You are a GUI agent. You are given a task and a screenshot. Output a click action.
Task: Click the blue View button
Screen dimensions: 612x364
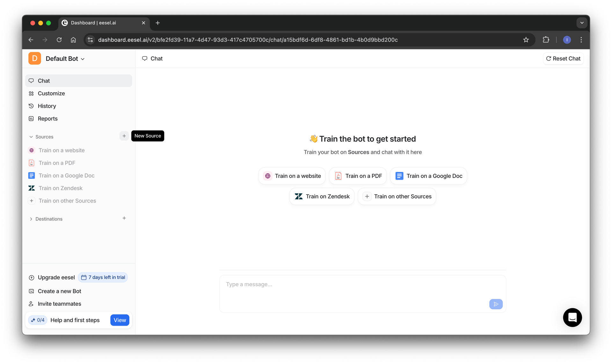pyautogui.click(x=120, y=320)
